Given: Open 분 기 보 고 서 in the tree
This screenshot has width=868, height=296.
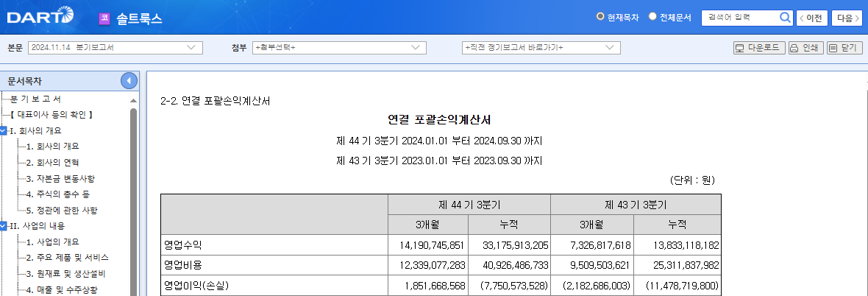Looking at the screenshot, I should tap(36, 99).
